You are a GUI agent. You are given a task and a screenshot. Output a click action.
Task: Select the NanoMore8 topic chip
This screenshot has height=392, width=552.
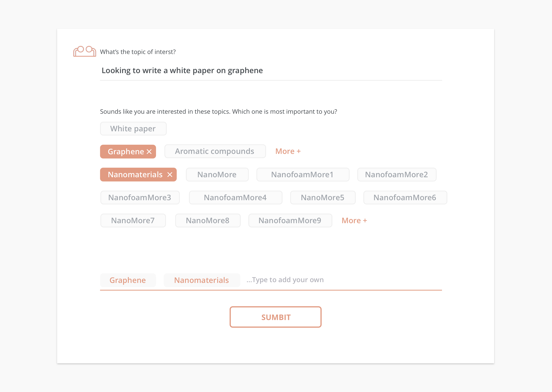tap(208, 220)
